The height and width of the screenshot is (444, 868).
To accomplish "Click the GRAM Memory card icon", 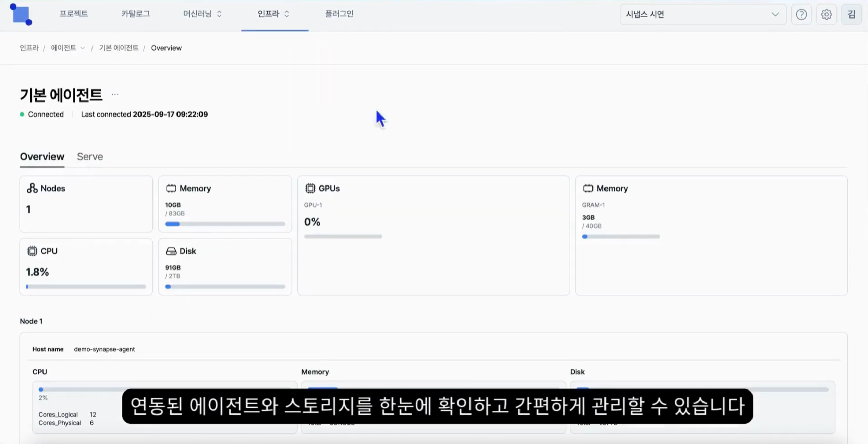I will (x=588, y=188).
